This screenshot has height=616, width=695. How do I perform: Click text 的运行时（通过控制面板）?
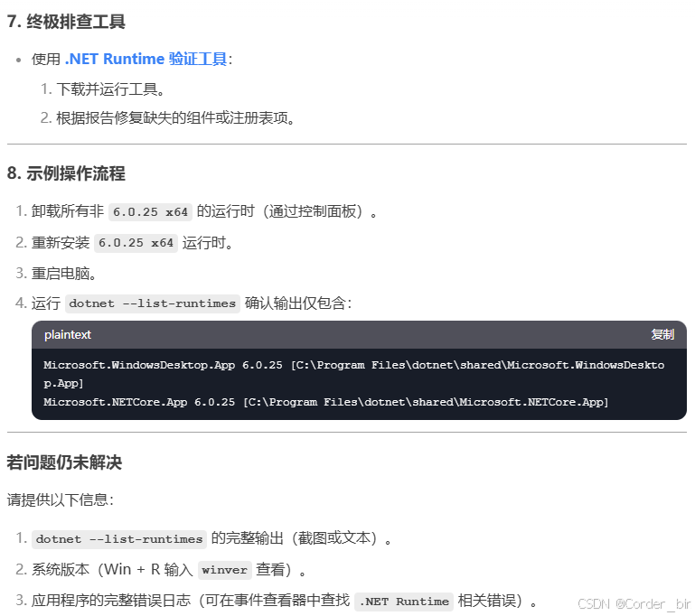pos(286,211)
